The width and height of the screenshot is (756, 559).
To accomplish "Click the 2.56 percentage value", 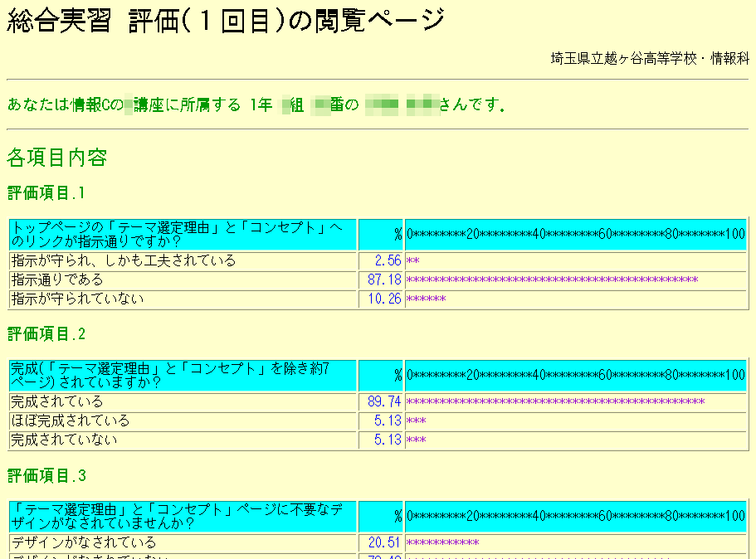I will tap(388, 260).
